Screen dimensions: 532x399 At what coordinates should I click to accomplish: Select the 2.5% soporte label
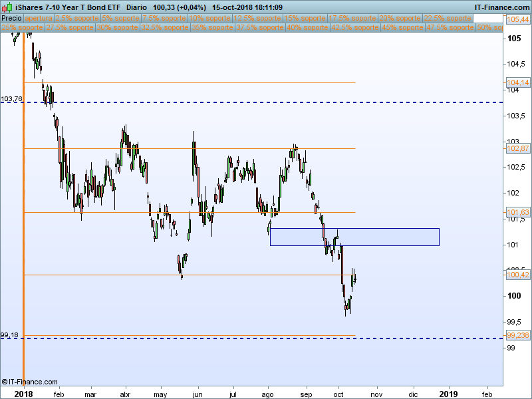point(77,18)
